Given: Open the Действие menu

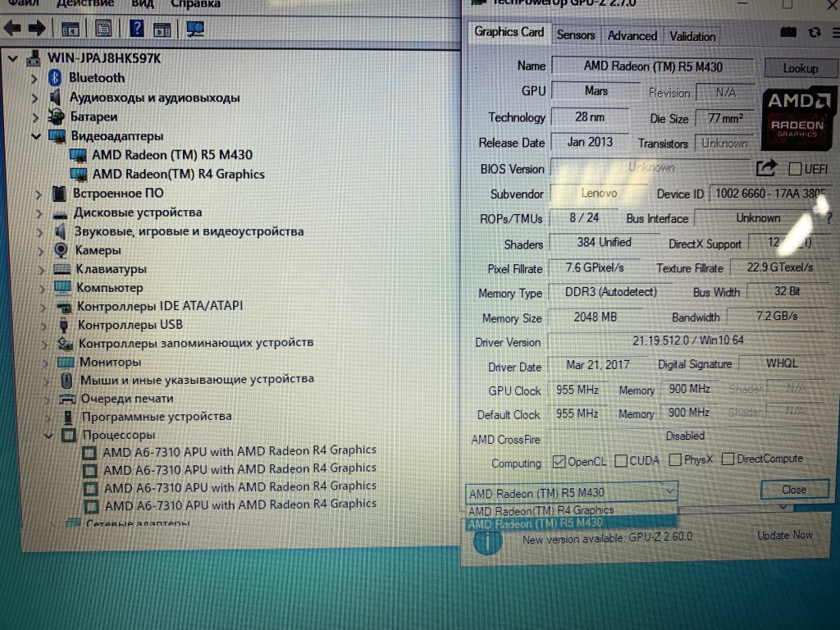Looking at the screenshot, I should 84,3.
